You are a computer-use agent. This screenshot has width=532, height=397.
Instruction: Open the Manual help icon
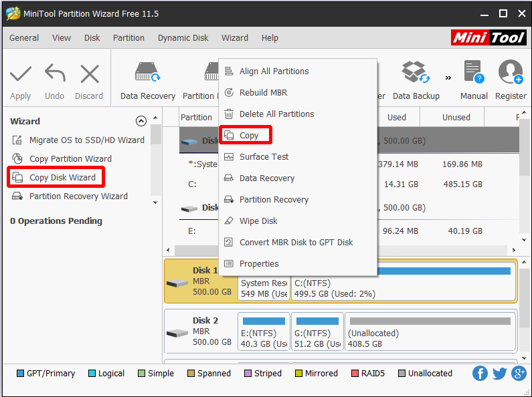tap(474, 72)
